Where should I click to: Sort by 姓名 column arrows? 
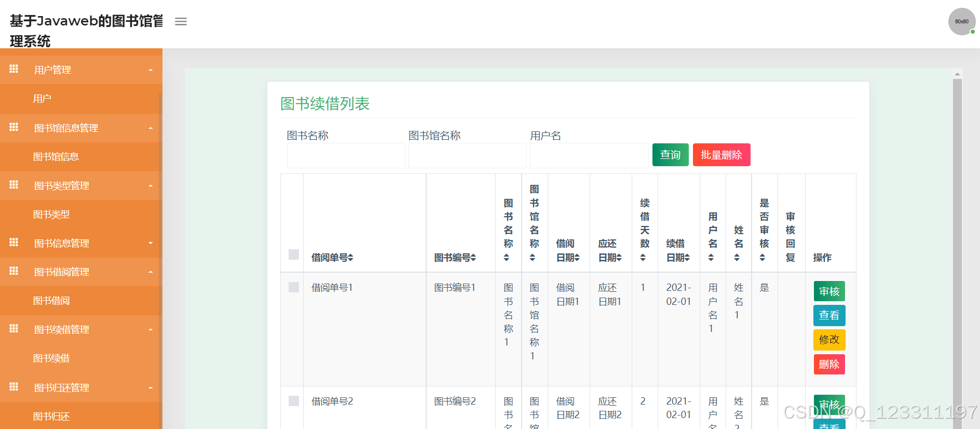(737, 258)
